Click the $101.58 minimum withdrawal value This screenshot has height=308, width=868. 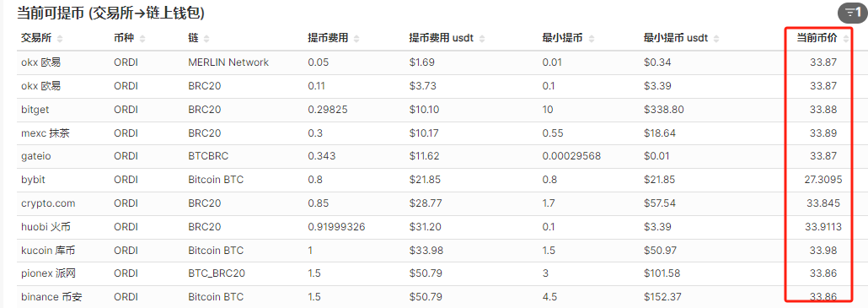[662, 273]
